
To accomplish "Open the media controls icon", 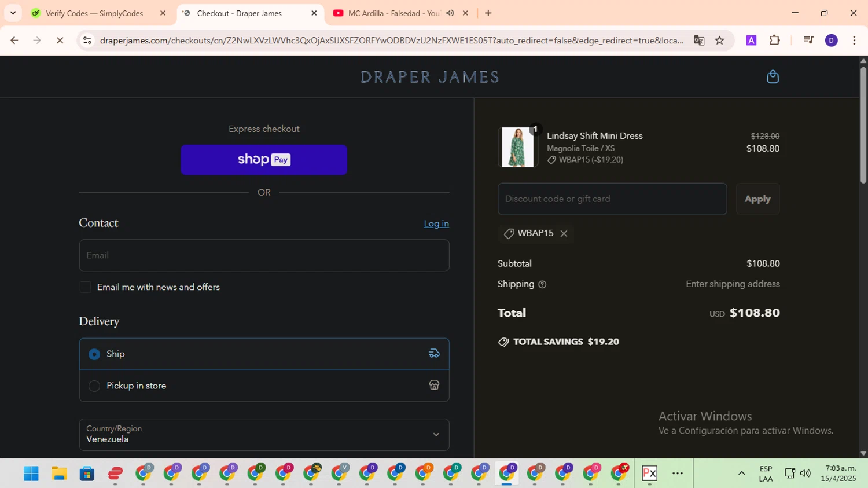I will [x=808, y=41].
